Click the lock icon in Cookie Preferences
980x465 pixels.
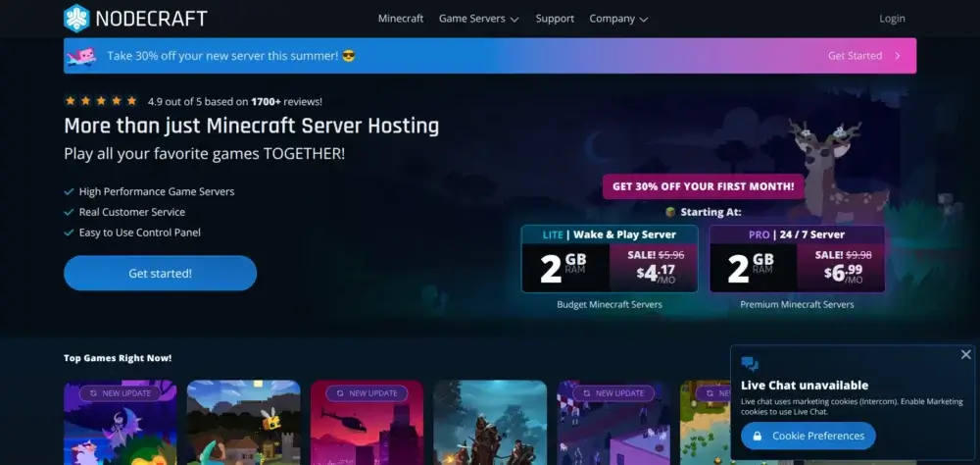[758, 436]
